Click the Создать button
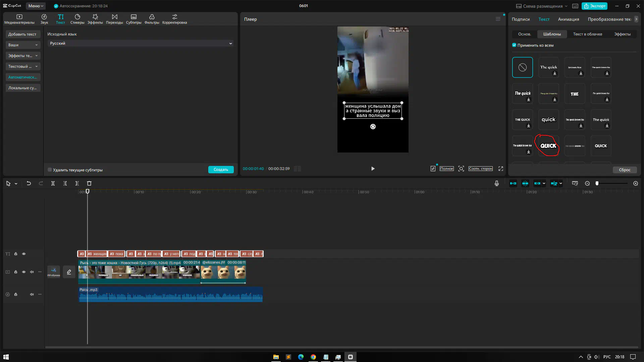The image size is (644, 362). tap(221, 170)
